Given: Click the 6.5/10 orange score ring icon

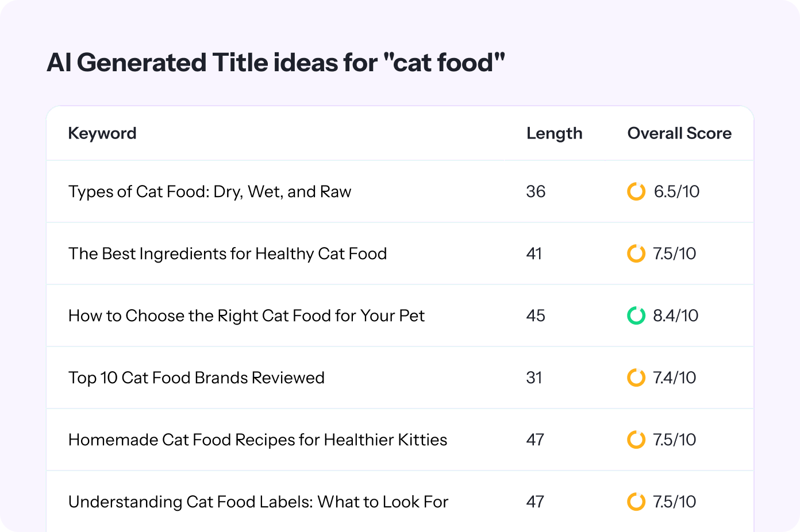Looking at the screenshot, I should pyautogui.click(x=636, y=191).
